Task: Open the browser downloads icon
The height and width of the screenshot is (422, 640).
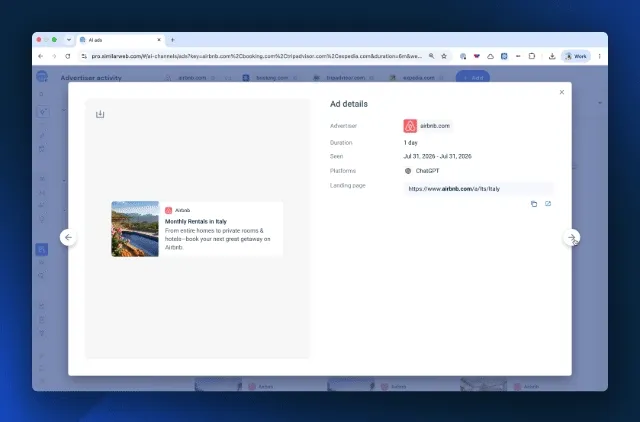Action: tap(552, 56)
